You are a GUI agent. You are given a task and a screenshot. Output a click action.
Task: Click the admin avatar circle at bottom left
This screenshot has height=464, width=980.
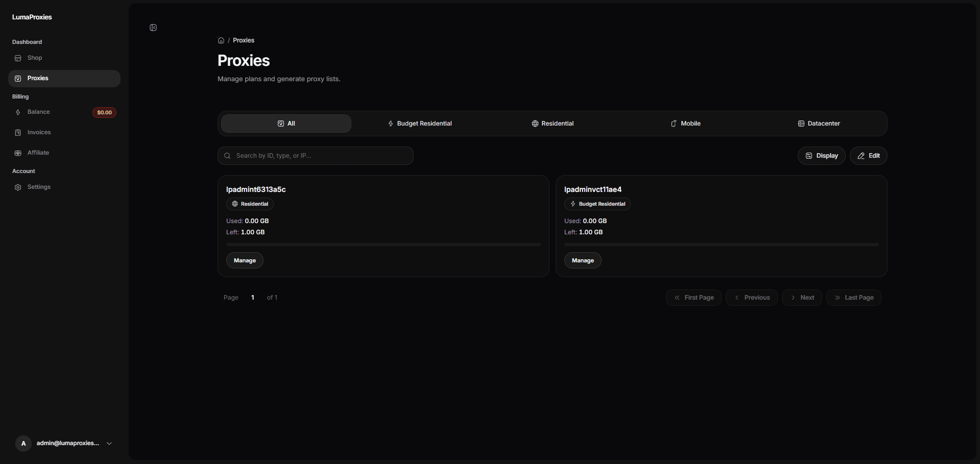tap(23, 444)
